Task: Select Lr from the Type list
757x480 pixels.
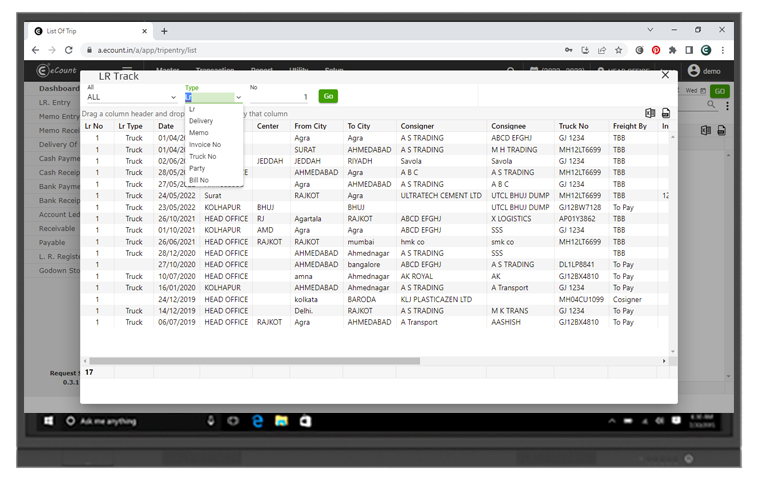Action: (x=192, y=109)
